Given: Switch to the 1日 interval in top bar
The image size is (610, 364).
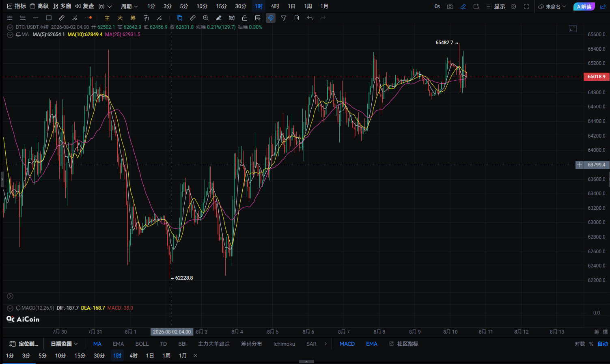Looking at the screenshot, I should coord(291,6).
